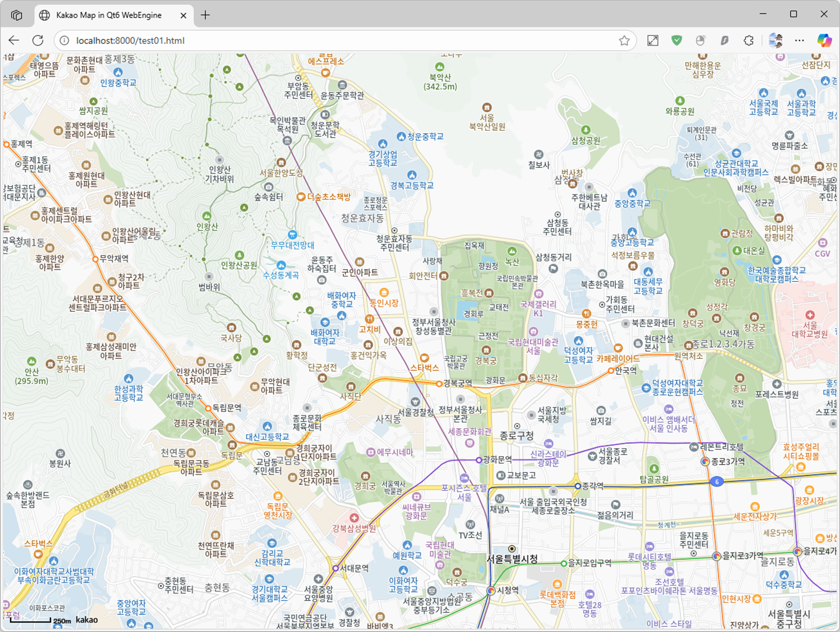Click the 홍제역 subway station marker
Viewport: 840px width, 632px height.
6,144
